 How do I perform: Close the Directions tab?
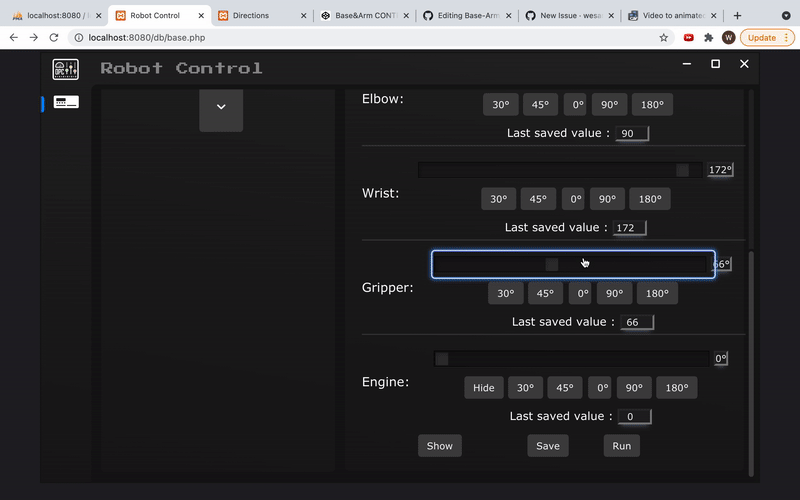pos(304,15)
